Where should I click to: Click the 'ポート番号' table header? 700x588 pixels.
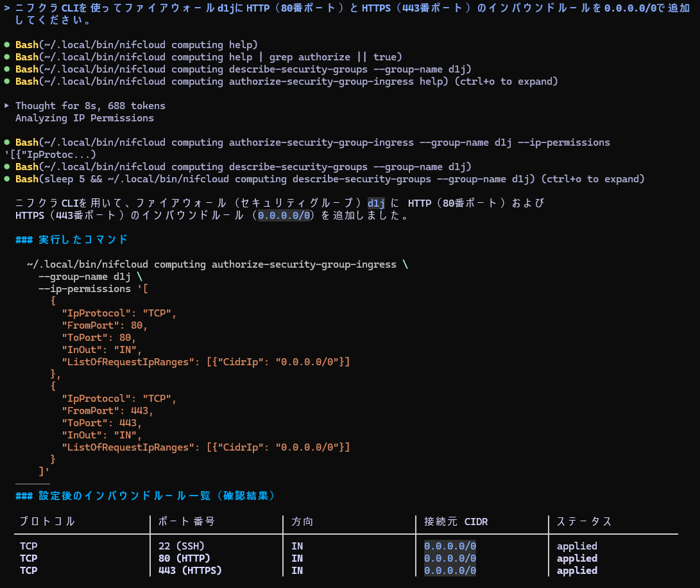coord(187,521)
